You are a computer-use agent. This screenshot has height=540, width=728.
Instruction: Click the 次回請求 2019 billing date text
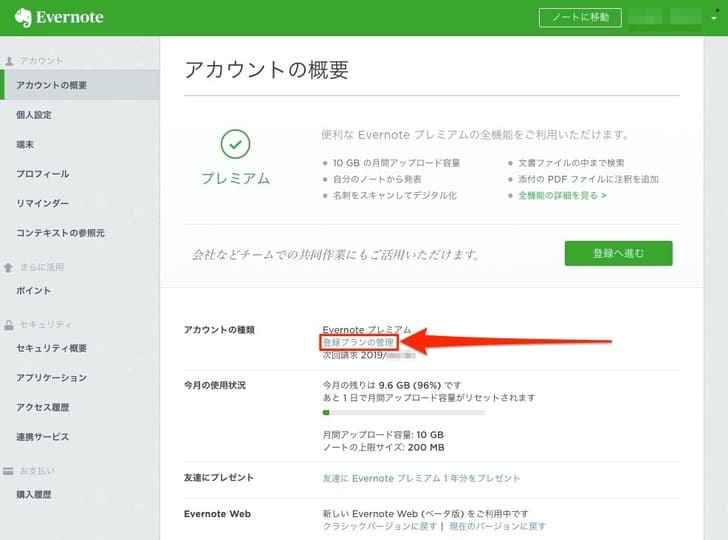point(369,355)
